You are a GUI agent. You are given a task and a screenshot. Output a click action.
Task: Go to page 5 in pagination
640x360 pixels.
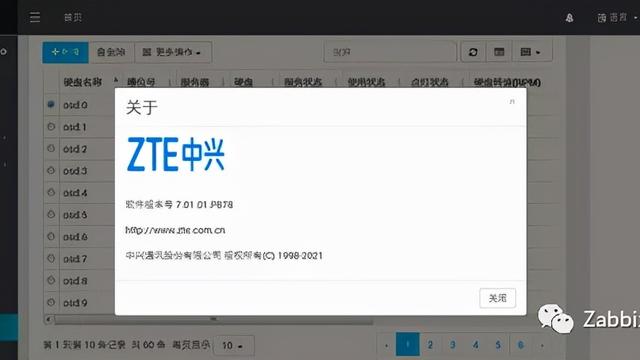(x=498, y=345)
